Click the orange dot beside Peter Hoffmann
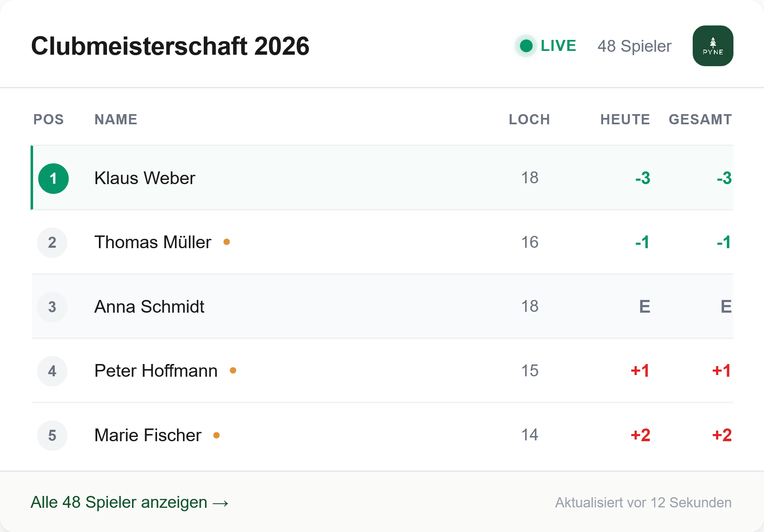This screenshot has height=532, width=764. (x=233, y=370)
